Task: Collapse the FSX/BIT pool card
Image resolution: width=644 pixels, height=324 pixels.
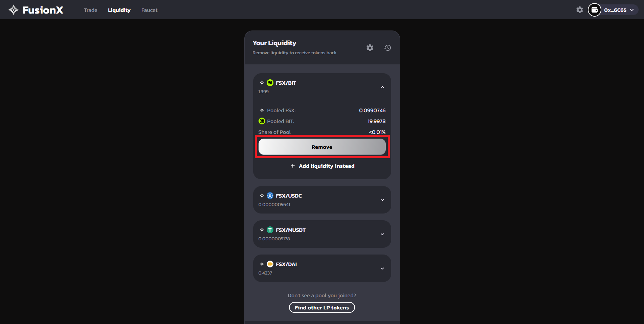Action: point(382,87)
